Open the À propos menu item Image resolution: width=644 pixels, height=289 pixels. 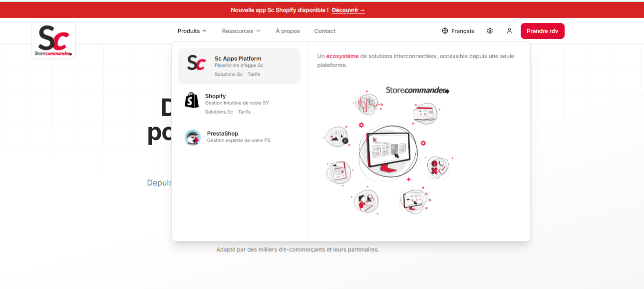point(288,31)
